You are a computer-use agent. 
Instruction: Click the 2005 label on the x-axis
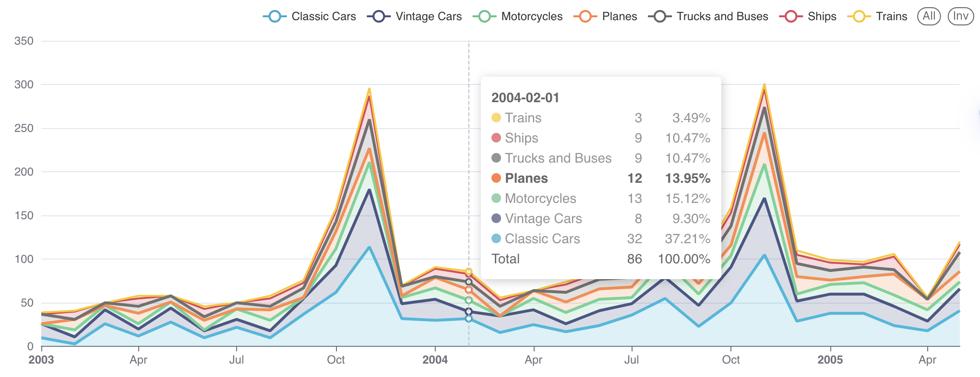tap(830, 360)
